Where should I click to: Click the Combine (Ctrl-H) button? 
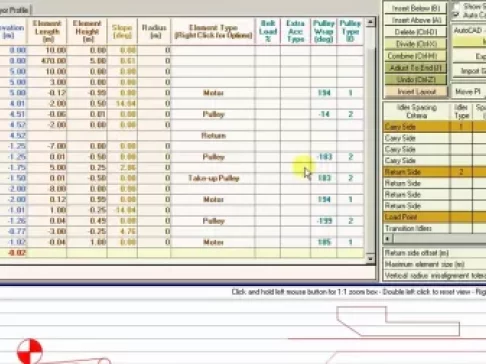[x=416, y=56]
